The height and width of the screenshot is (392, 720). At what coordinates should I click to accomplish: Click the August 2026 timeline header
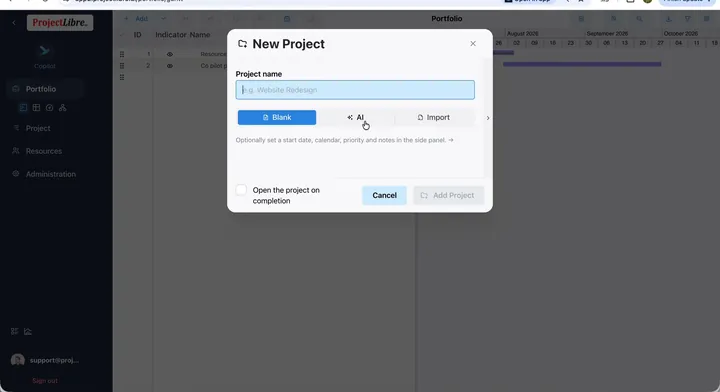[523, 34]
